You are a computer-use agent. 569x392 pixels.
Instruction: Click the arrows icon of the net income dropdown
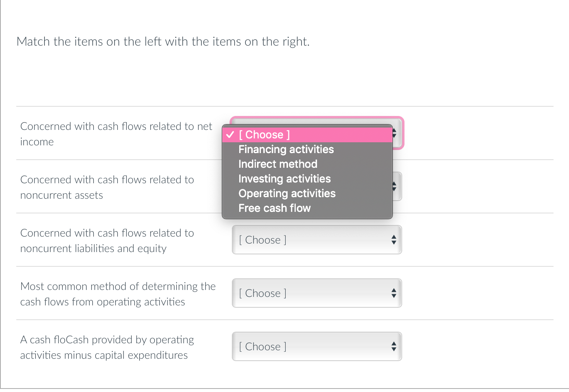395,133
